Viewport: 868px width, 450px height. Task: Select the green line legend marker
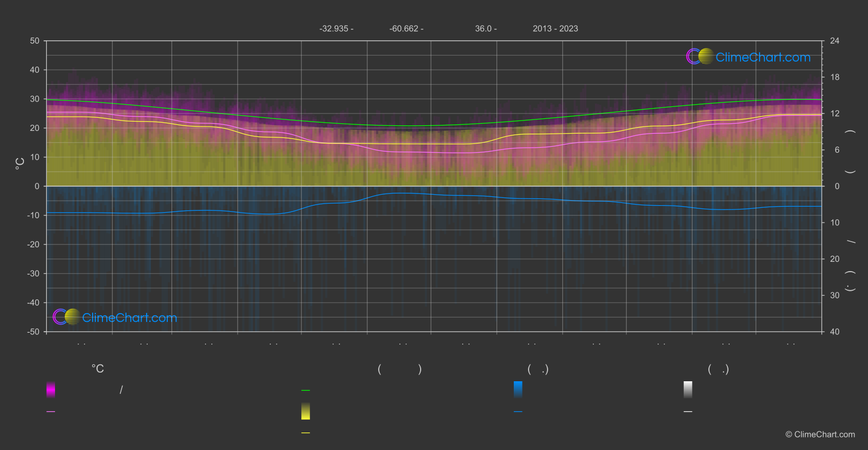(x=306, y=391)
